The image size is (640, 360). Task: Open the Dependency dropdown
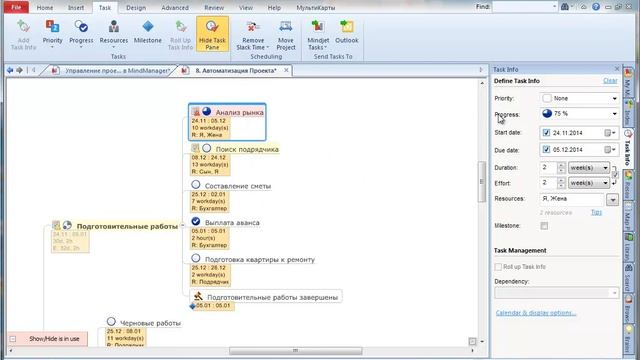[556, 293]
